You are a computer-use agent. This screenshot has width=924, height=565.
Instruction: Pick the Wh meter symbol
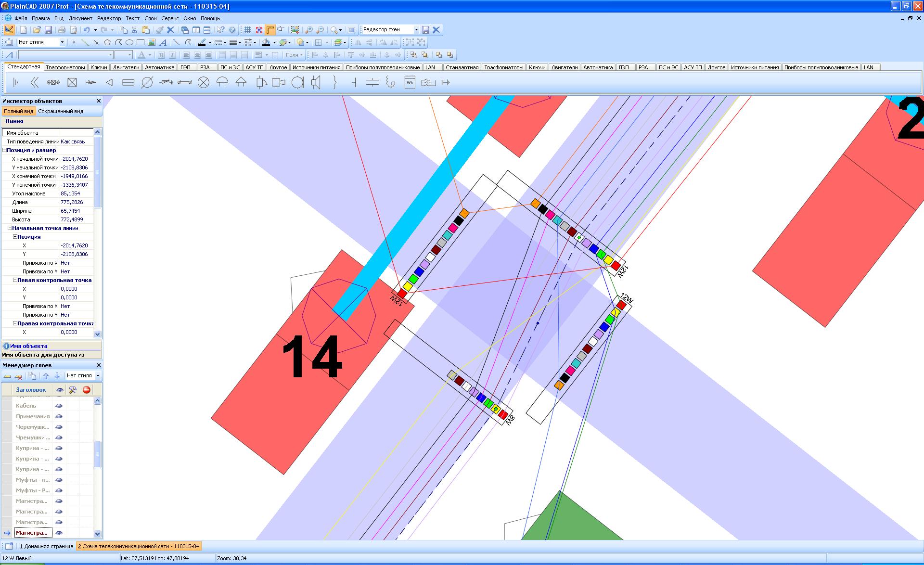[x=410, y=83]
